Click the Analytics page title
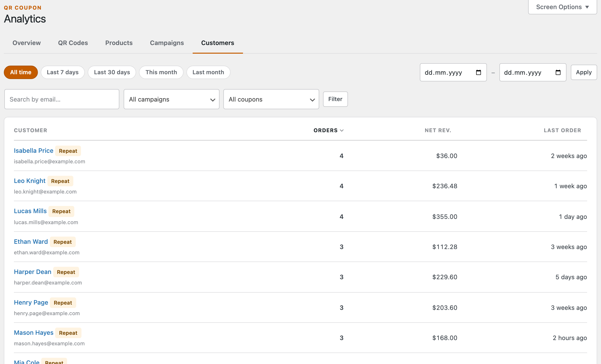 (x=25, y=19)
